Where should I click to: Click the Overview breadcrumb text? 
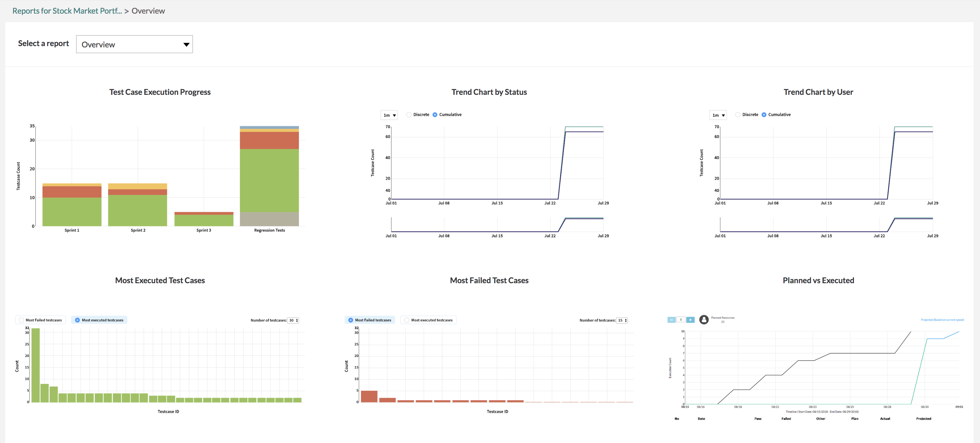148,11
